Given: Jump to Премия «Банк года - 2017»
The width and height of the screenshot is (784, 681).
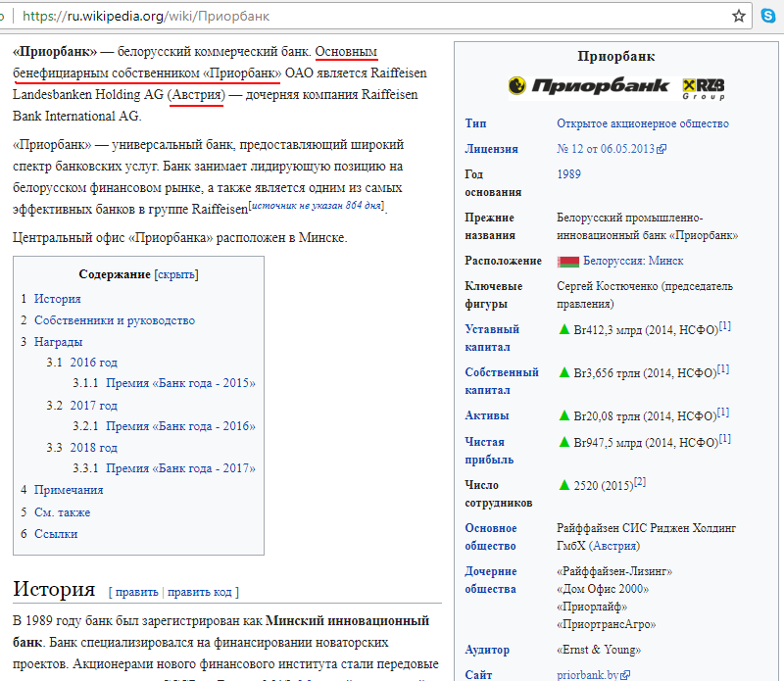Looking at the screenshot, I should 180,468.
